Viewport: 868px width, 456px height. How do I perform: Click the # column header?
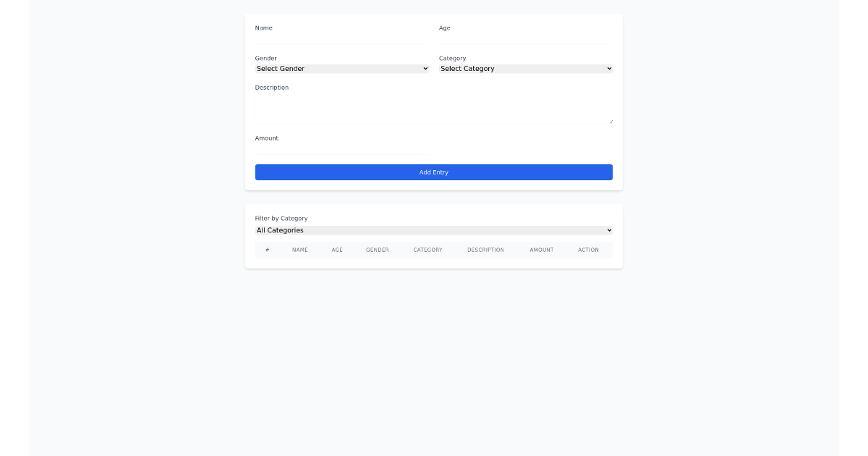point(267,249)
